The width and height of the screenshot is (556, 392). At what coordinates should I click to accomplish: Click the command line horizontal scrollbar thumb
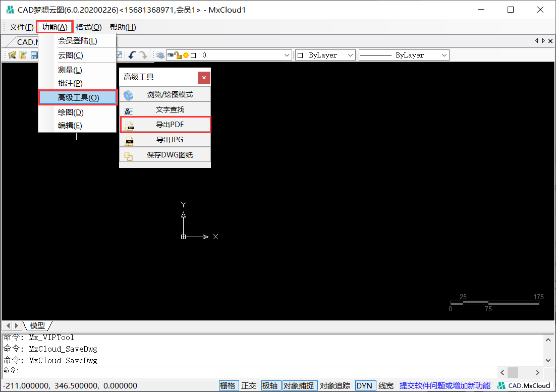(513, 372)
